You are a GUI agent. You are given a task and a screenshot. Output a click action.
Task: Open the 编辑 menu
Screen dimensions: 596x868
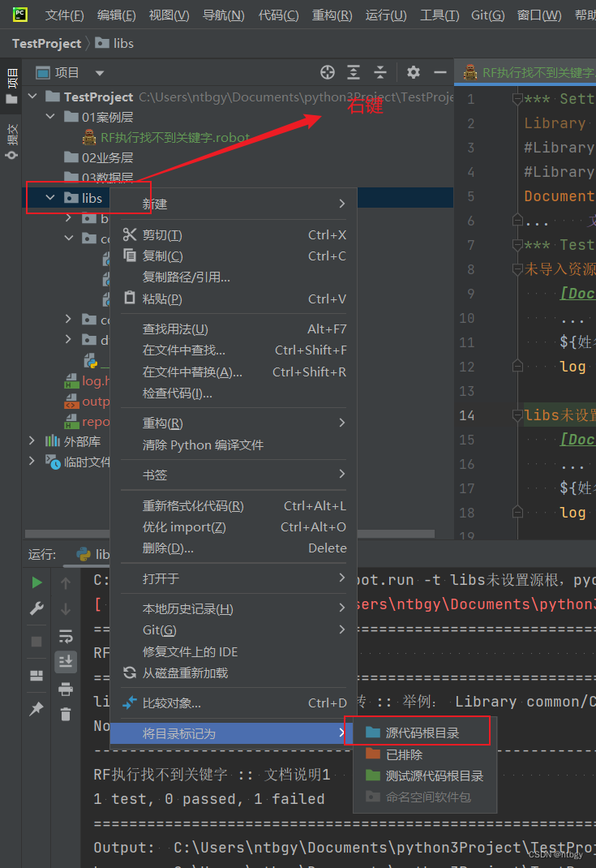pyautogui.click(x=116, y=15)
